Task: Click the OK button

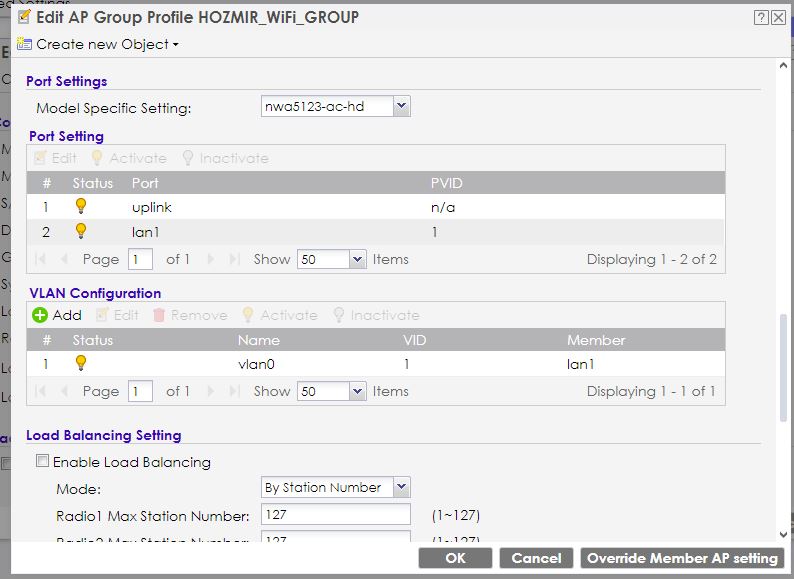Action: (455, 558)
